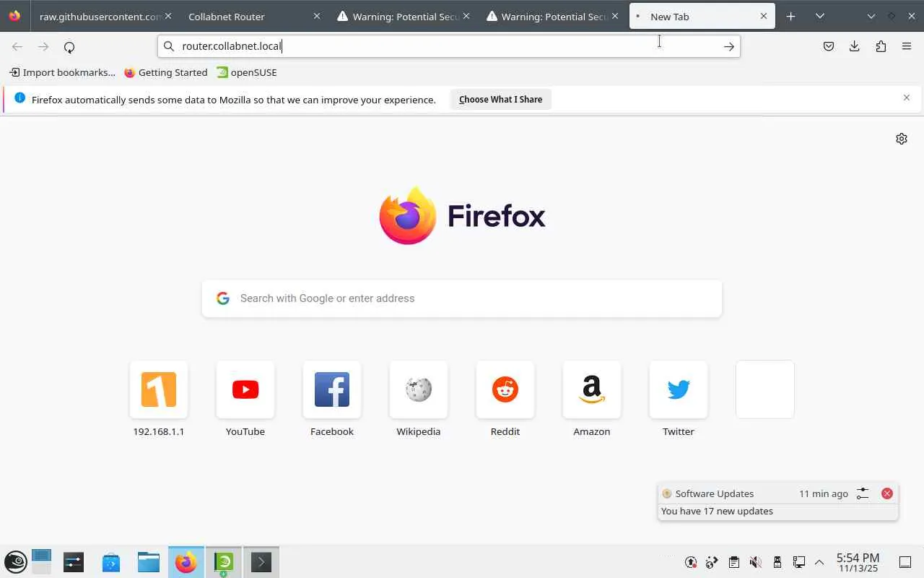Click the reload page icon
This screenshot has width=924, height=578.
[x=69, y=47]
